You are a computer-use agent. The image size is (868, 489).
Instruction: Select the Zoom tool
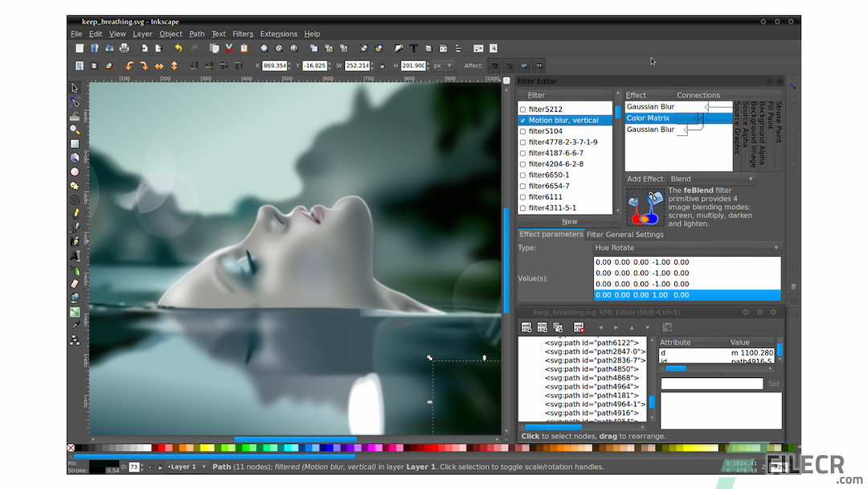[74, 129]
